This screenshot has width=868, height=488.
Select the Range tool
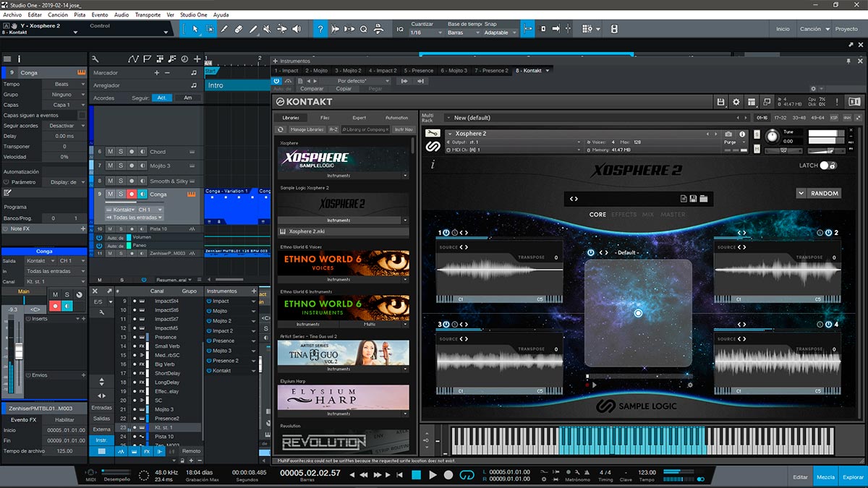[x=210, y=29]
